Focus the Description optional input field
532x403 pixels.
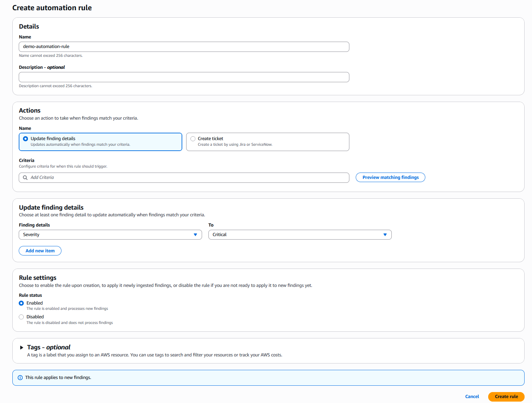click(x=184, y=77)
